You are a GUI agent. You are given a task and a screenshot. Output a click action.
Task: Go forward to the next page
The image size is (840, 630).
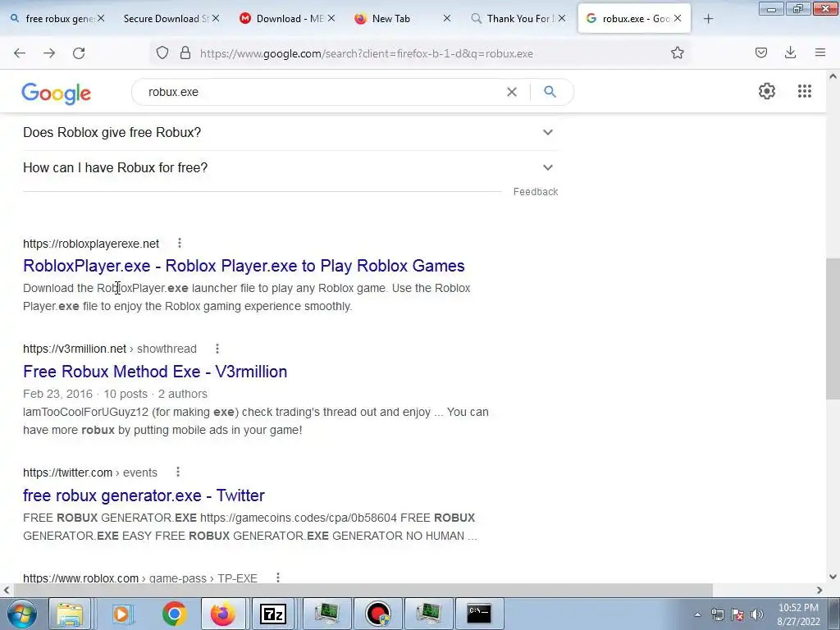coord(49,53)
